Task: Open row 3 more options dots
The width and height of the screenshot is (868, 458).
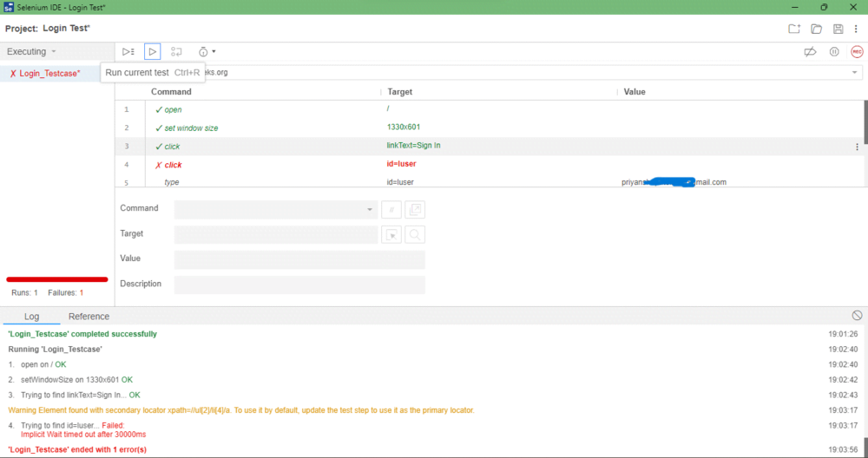Action: (x=857, y=147)
